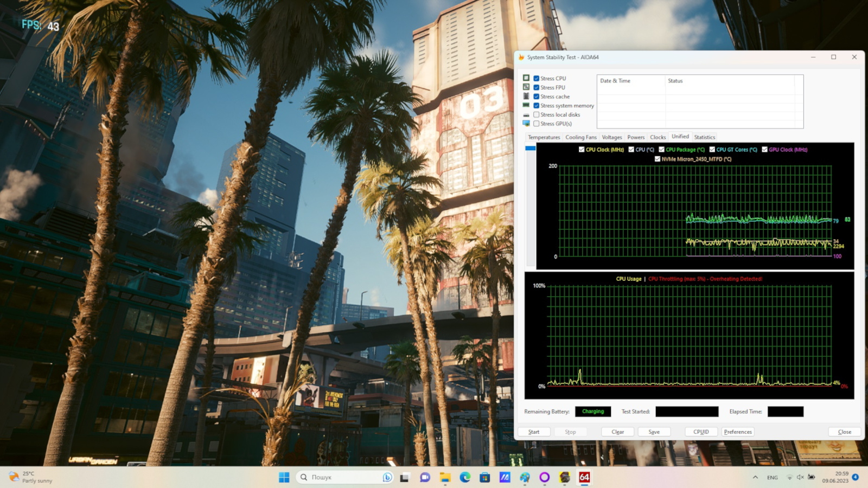Switch to the Clocks tab

tap(658, 137)
